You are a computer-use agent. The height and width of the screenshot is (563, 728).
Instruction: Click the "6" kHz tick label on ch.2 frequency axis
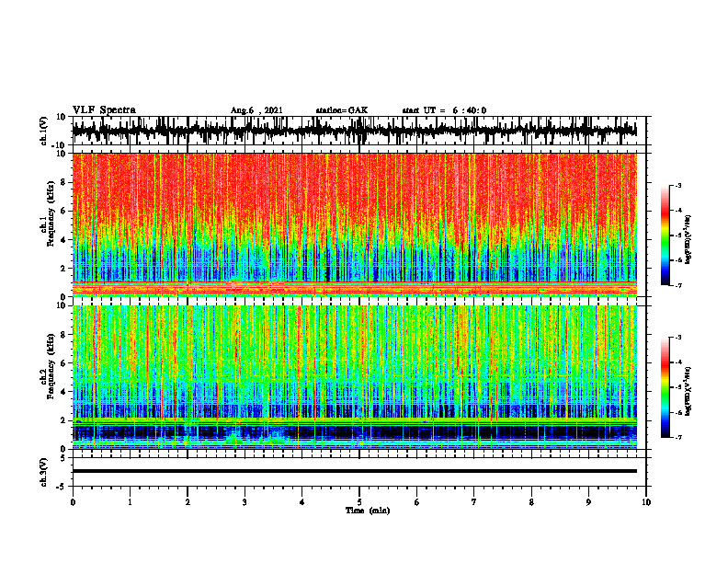(64, 363)
